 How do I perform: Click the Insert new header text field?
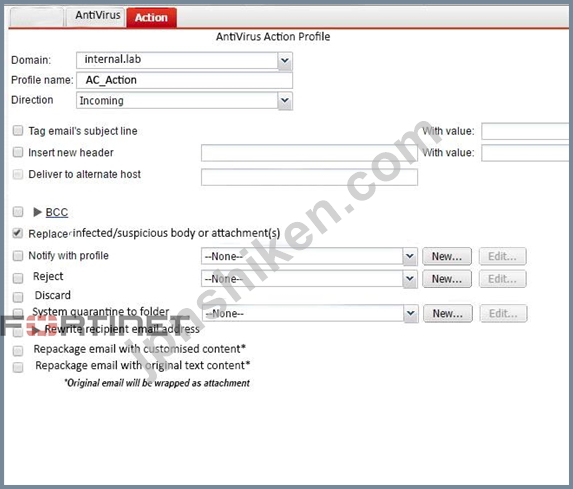tap(309, 153)
